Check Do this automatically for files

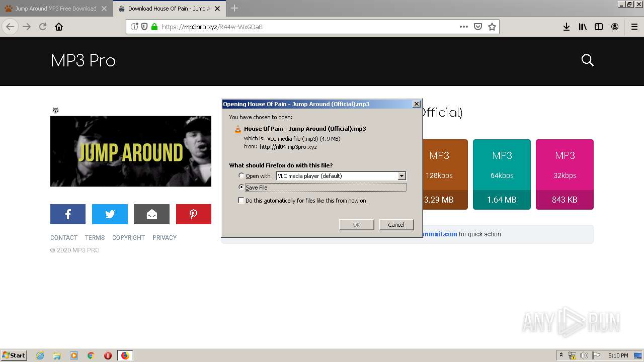(242, 200)
